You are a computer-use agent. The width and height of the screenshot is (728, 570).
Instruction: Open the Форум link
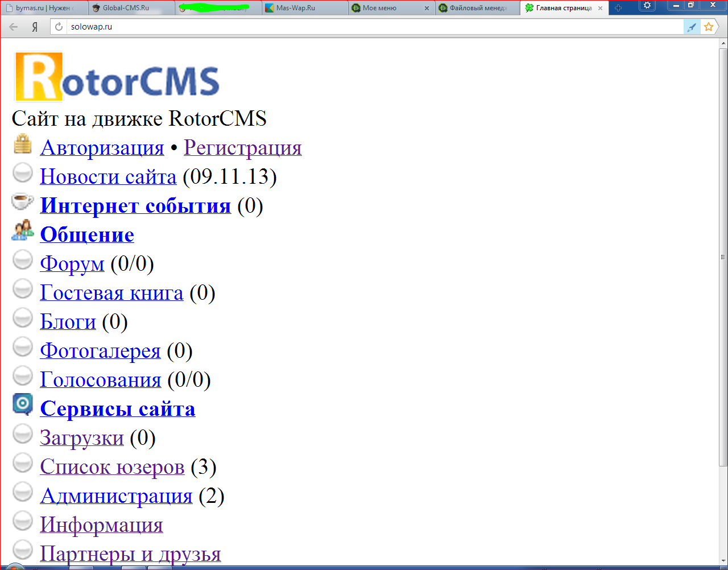tap(72, 264)
